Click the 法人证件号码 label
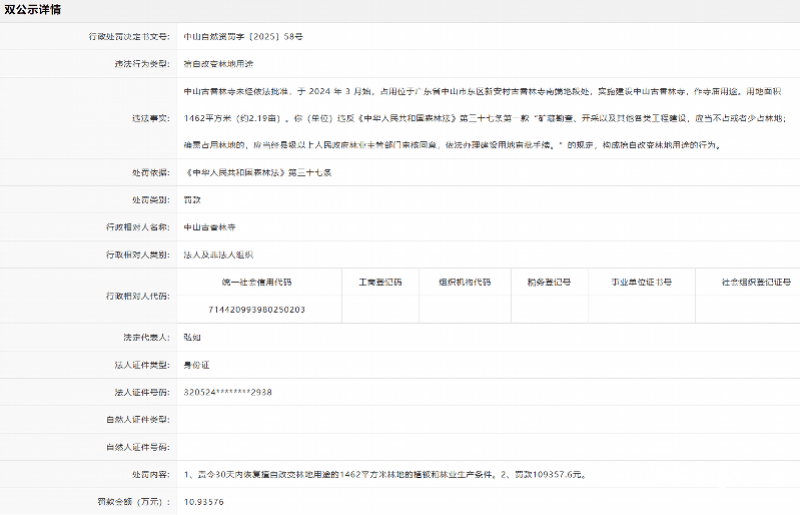Screen dimensions: 800x515 (142, 393)
